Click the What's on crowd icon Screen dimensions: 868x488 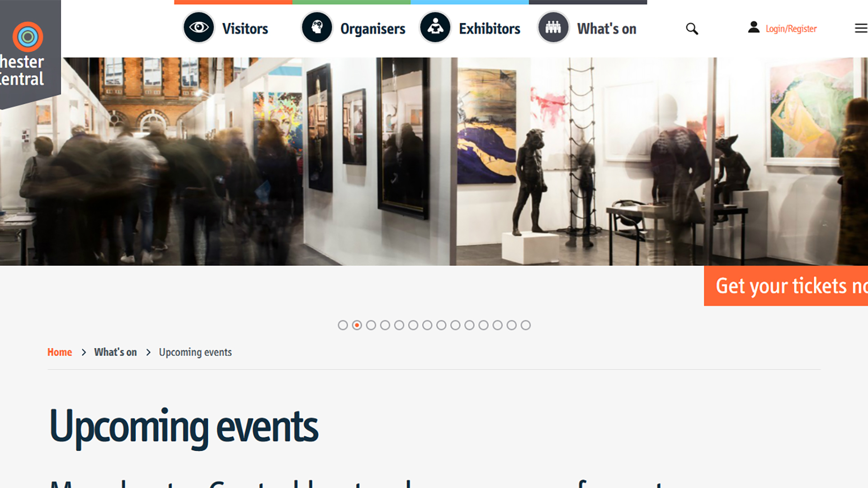point(553,28)
